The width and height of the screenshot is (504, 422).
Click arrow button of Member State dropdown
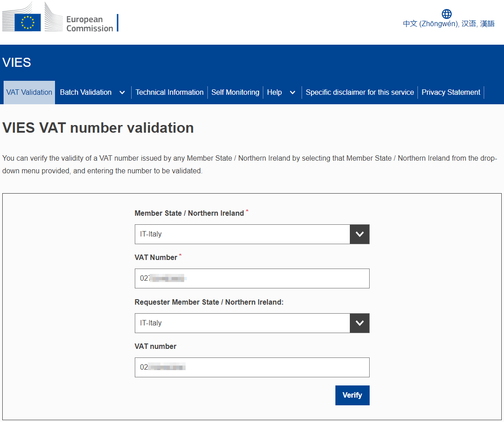tap(360, 234)
